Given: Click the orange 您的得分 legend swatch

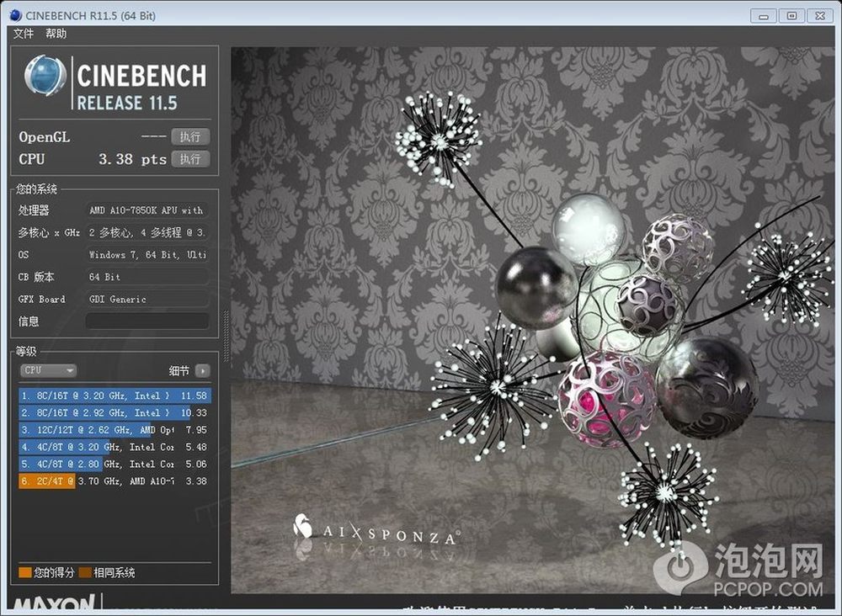Looking at the screenshot, I should [24, 572].
